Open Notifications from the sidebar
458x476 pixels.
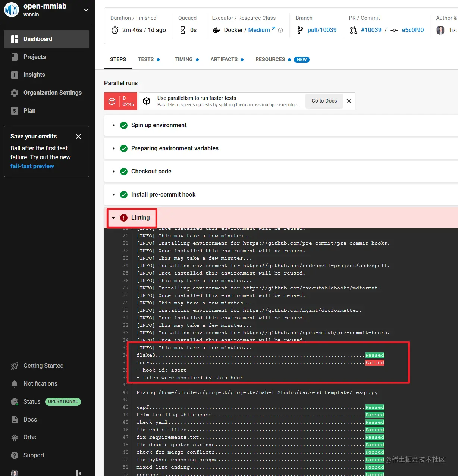(x=40, y=383)
